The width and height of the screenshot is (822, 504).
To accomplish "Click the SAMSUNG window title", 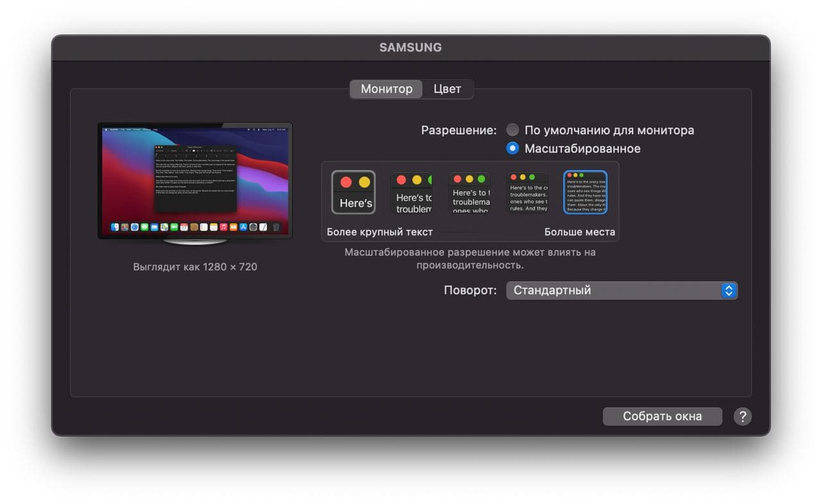I will click(x=410, y=48).
